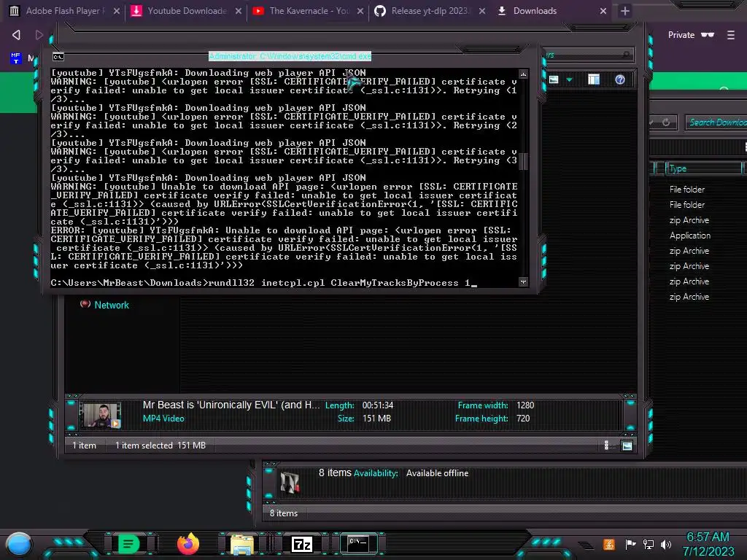Select the first zip Archive row

689,220
